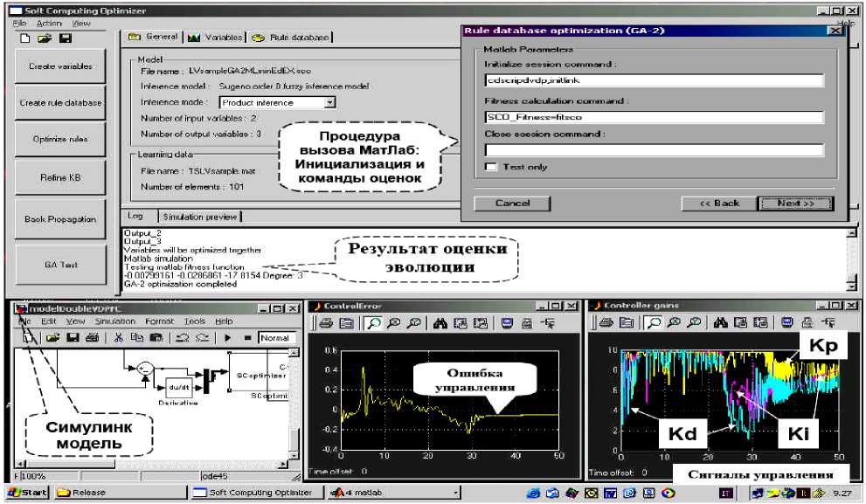Click the Save icon in Soft Computing Optimizer
This screenshot has width=866, height=504.
pyautogui.click(x=66, y=38)
